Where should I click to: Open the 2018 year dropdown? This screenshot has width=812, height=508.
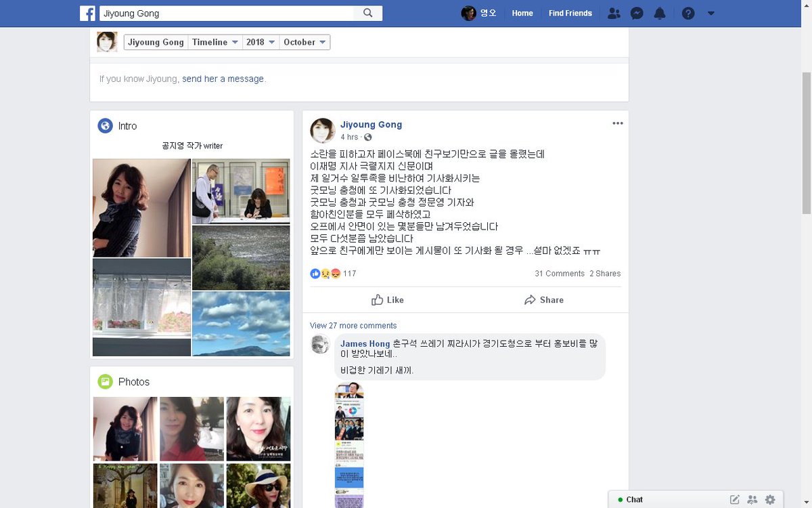(x=261, y=42)
